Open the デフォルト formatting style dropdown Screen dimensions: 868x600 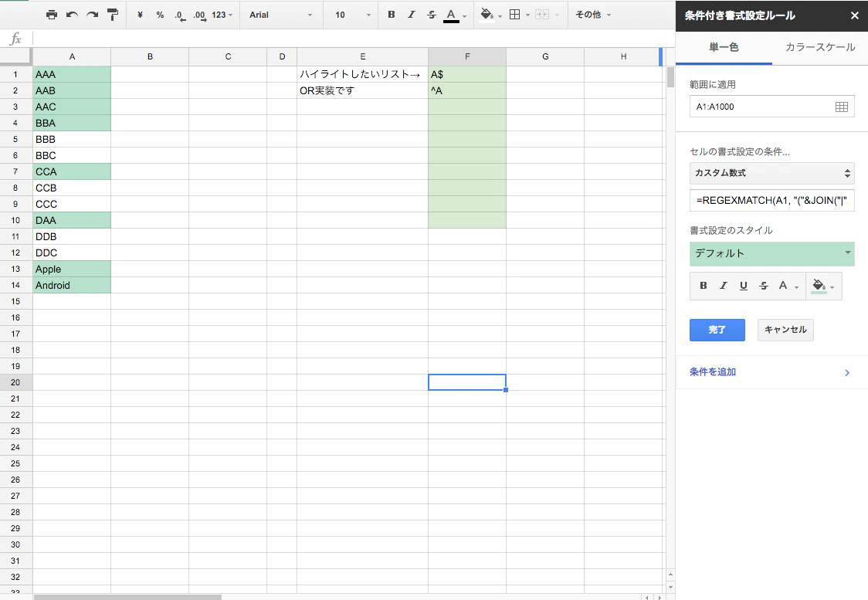coord(771,253)
